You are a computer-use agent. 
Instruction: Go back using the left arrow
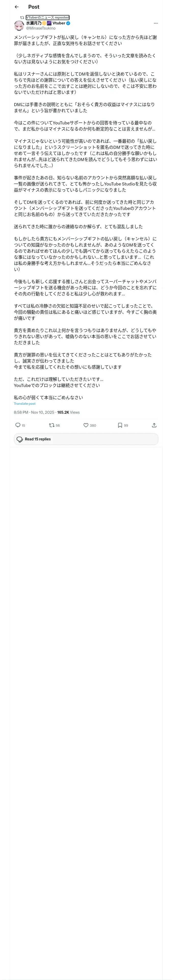(x=16, y=7)
